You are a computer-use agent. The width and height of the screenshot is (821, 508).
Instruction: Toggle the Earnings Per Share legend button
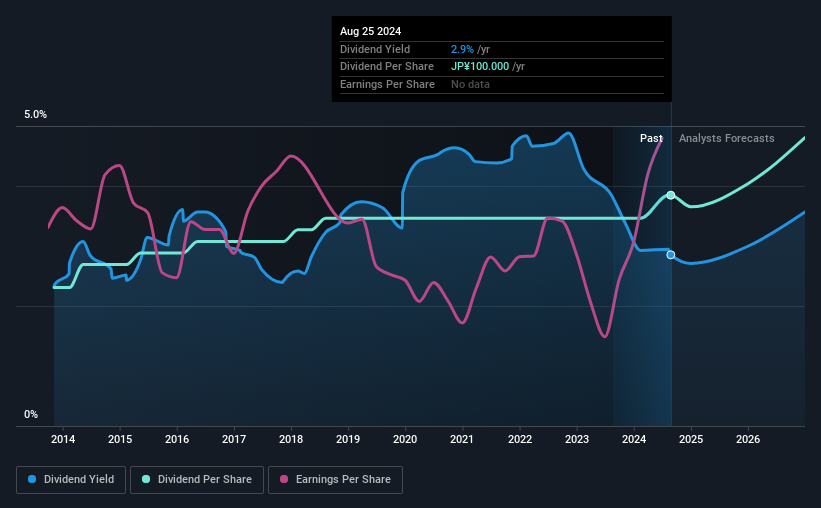tap(335, 480)
